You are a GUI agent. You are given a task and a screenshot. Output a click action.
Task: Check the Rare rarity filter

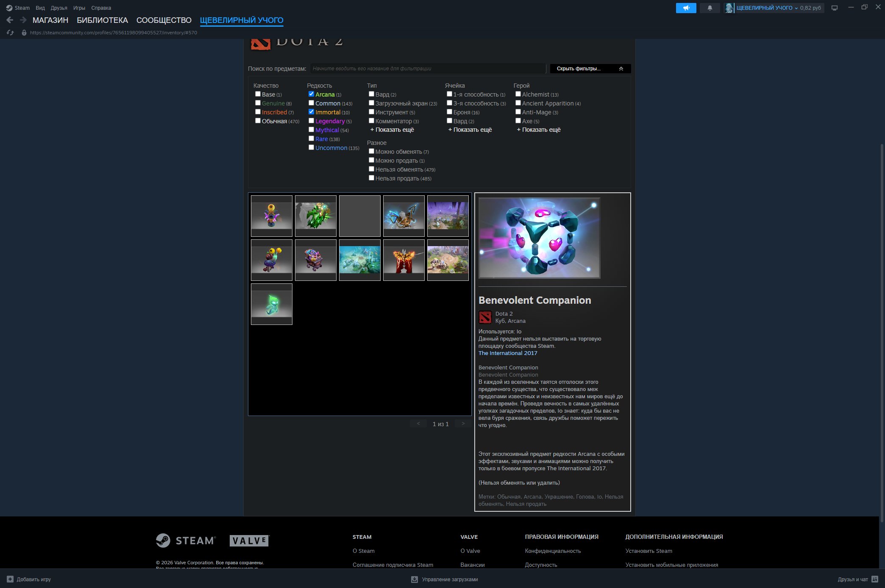311,139
